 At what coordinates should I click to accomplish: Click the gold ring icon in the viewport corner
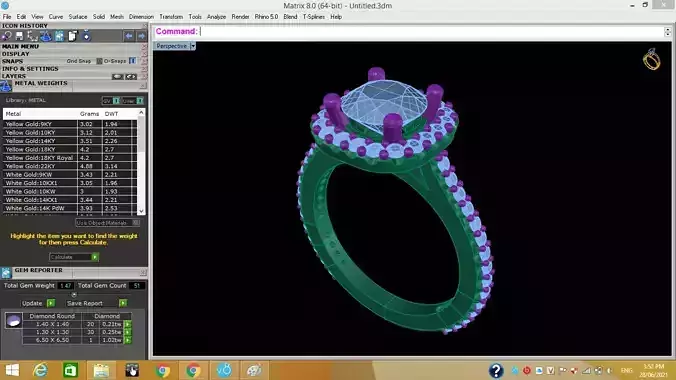click(651, 60)
